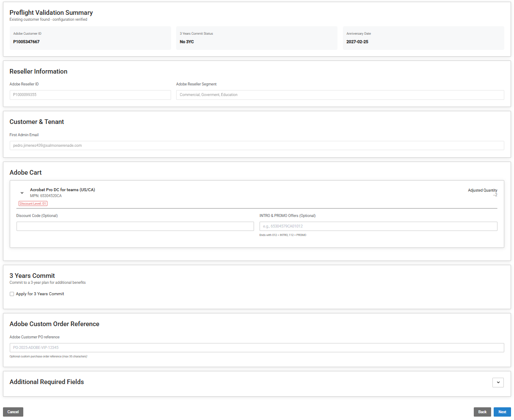Click the Adobe Customer PO reference field
Screen dimensions: 514x420
(x=257, y=348)
